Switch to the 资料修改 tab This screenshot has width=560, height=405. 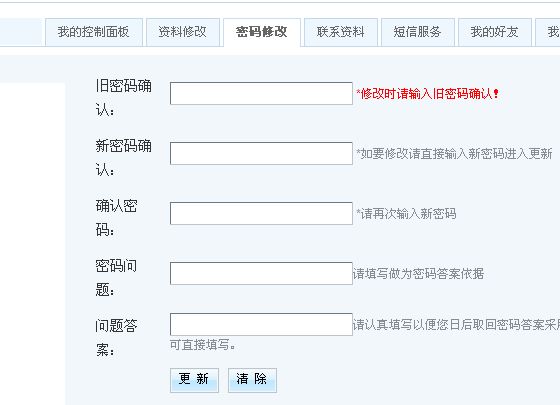click(183, 32)
